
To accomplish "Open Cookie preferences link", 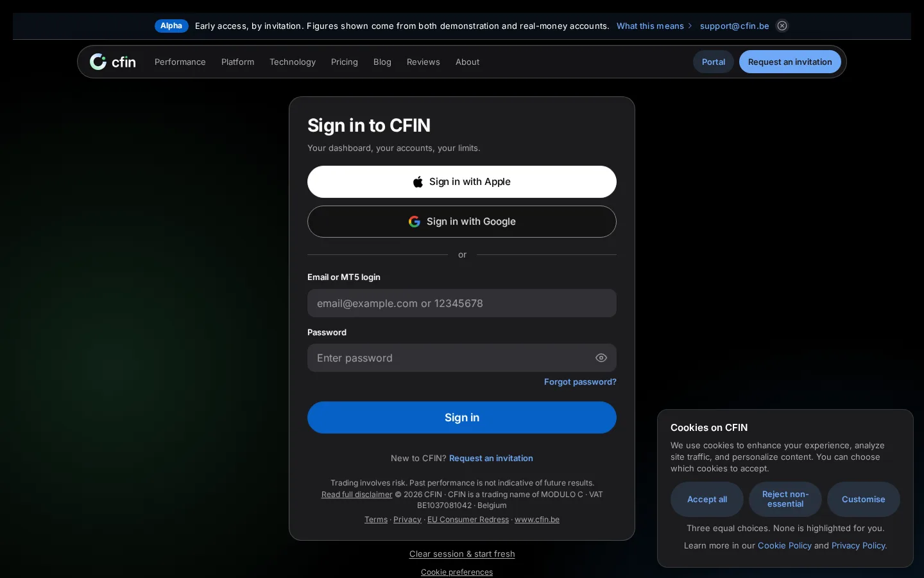I will [457, 572].
